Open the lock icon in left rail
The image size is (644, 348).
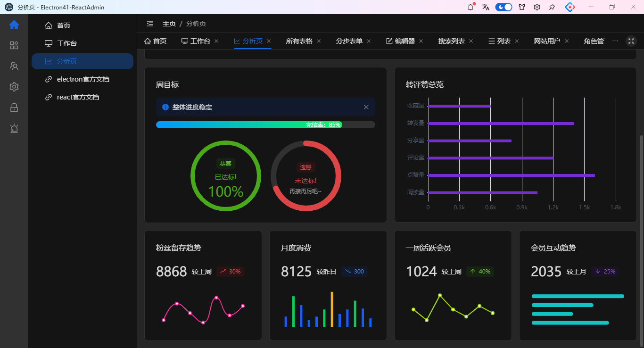coord(14,108)
